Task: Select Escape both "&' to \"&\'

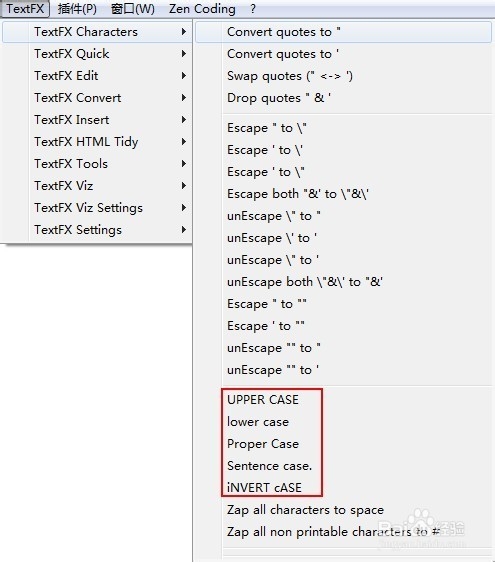Action: [344, 194]
